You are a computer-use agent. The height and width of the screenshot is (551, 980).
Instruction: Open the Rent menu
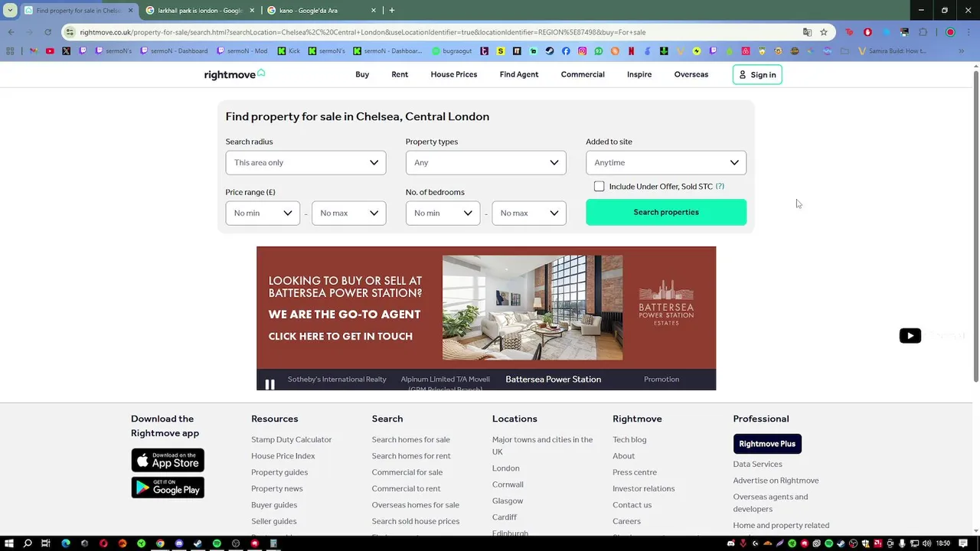click(400, 74)
